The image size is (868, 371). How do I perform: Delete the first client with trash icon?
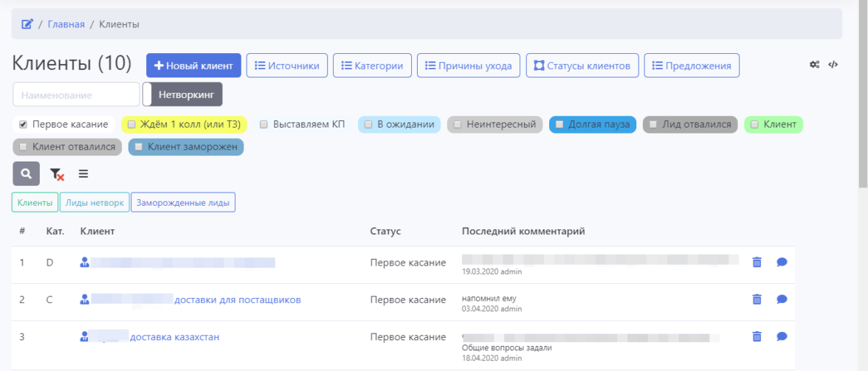757,262
